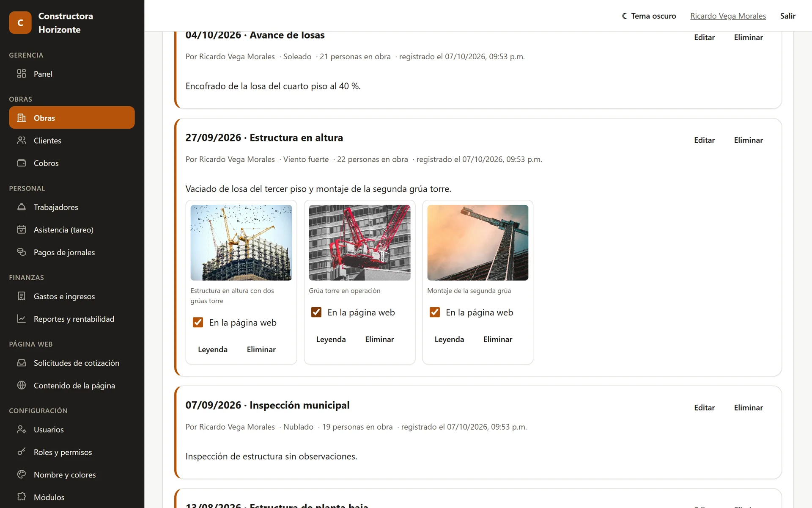Click the Solicitudes de cotización inbox icon
This screenshot has height=508, width=812.
click(22, 363)
